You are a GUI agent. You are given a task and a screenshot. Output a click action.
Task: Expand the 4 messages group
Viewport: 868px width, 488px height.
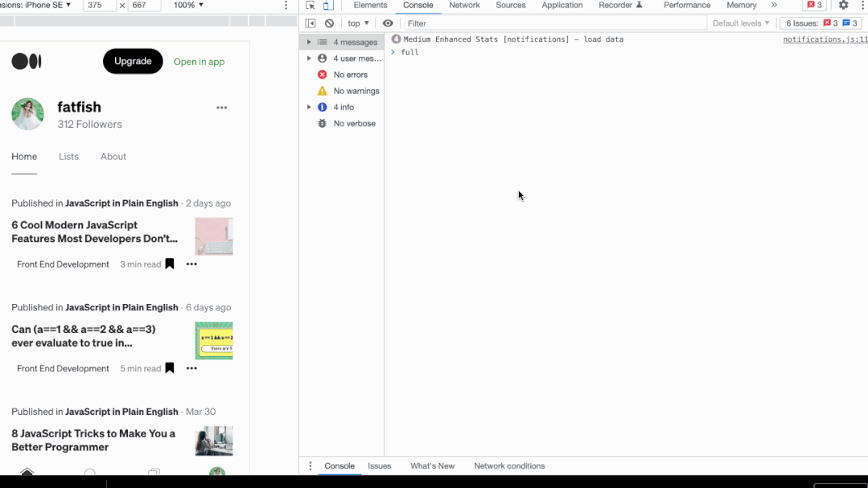309,42
